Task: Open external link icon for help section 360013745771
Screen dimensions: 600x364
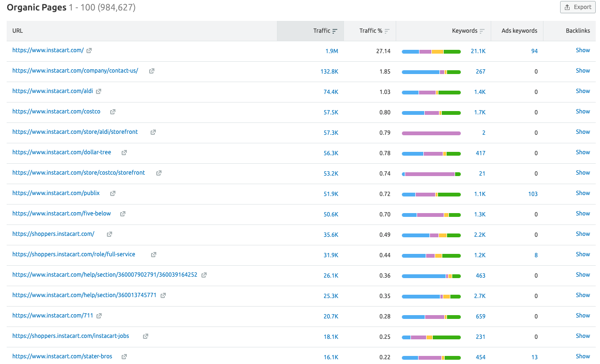Action: 163,295
